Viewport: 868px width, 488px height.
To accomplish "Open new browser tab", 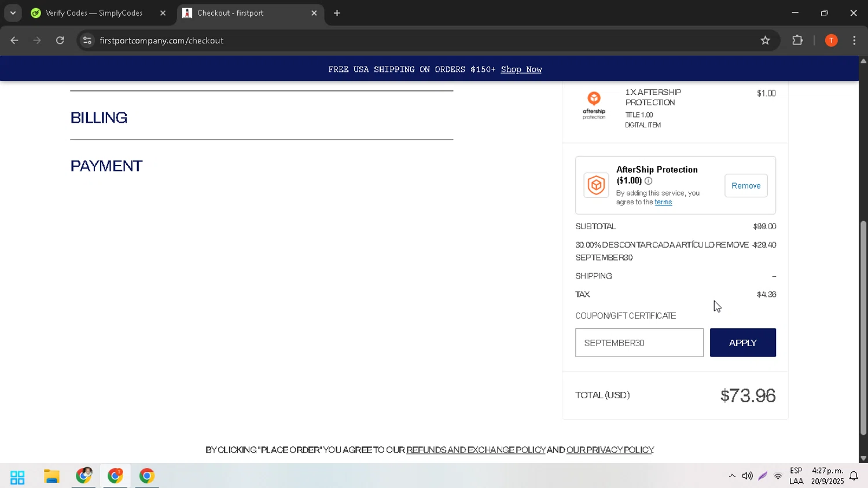I will pyautogui.click(x=337, y=13).
